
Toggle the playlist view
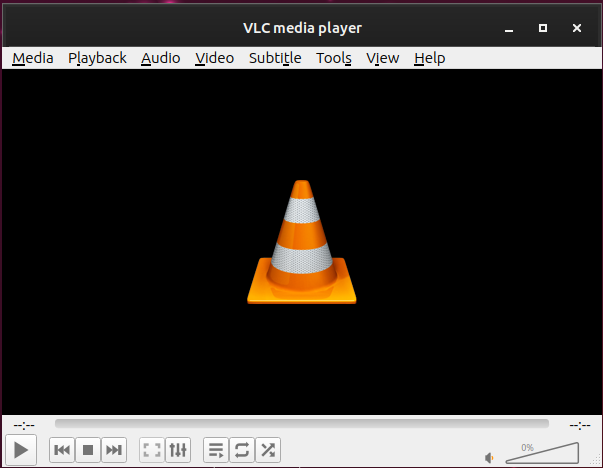tap(216, 450)
